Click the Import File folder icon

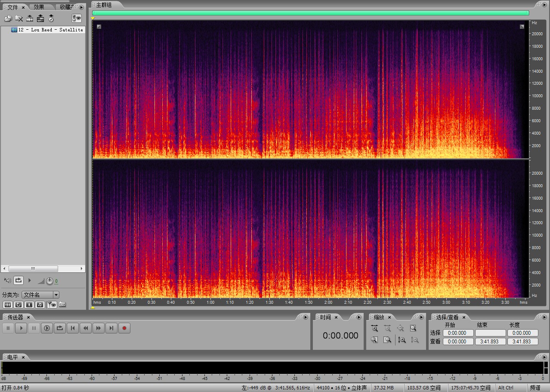pyautogui.click(x=8, y=19)
